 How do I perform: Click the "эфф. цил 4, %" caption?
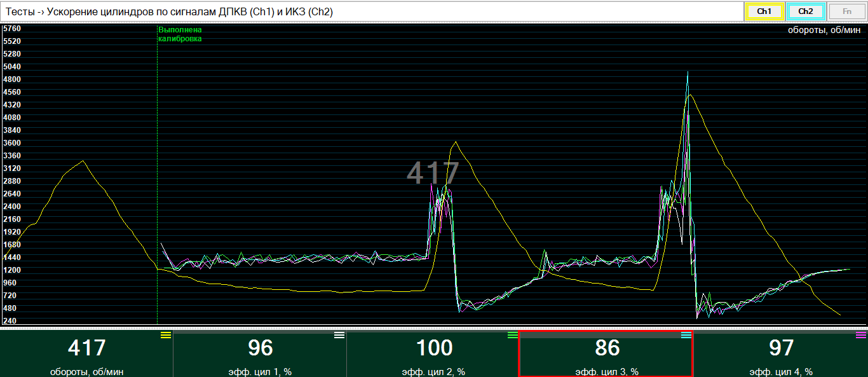[781, 372]
